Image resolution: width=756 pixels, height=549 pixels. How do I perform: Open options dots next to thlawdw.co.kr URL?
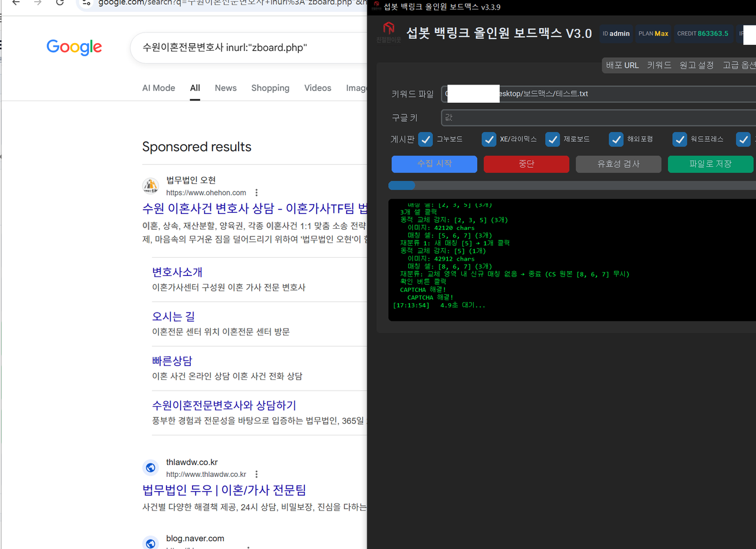256,474
